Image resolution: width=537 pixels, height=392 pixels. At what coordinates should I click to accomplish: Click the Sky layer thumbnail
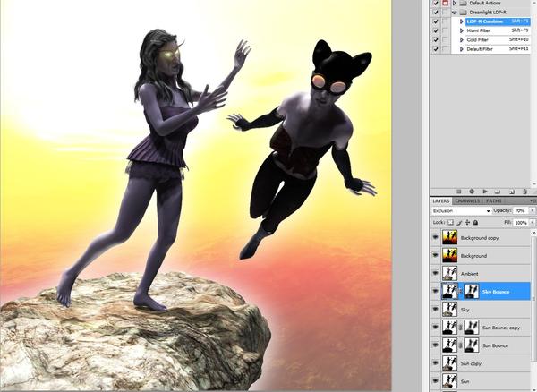[449, 309]
